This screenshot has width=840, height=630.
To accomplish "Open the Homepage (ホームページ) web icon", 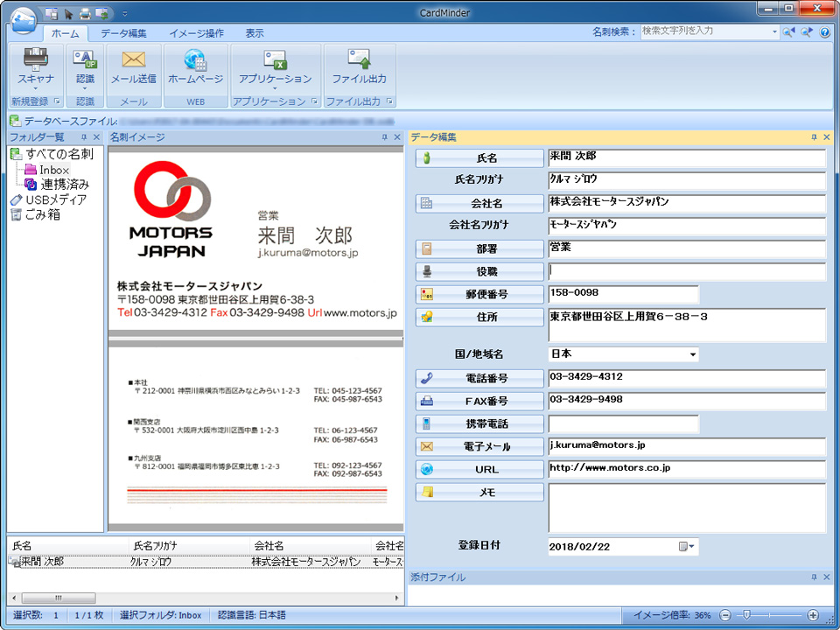I will 195,61.
